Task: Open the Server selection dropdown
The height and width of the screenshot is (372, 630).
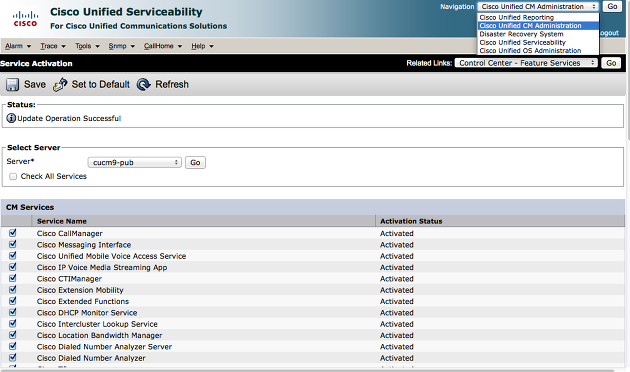Action: coord(135,162)
